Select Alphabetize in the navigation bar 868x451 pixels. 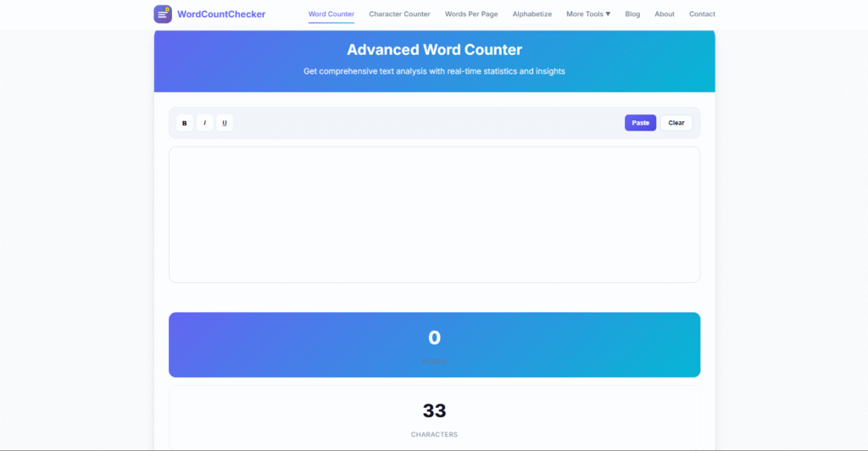click(532, 14)
